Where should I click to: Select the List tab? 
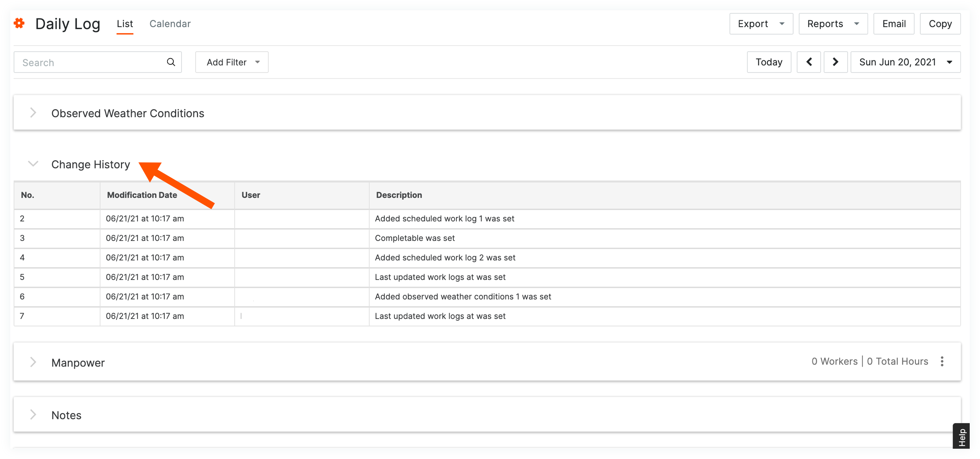(125, 24)
